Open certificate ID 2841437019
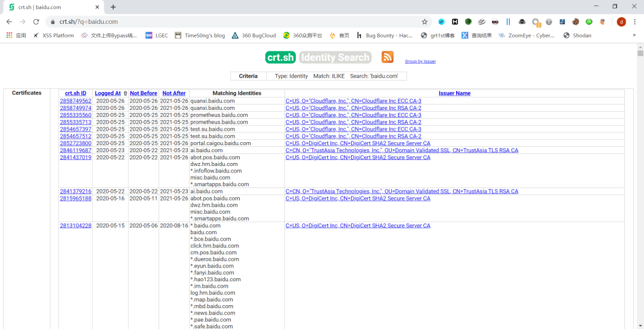Viewport: 644px width, 329px height. (x=76, y=157)
